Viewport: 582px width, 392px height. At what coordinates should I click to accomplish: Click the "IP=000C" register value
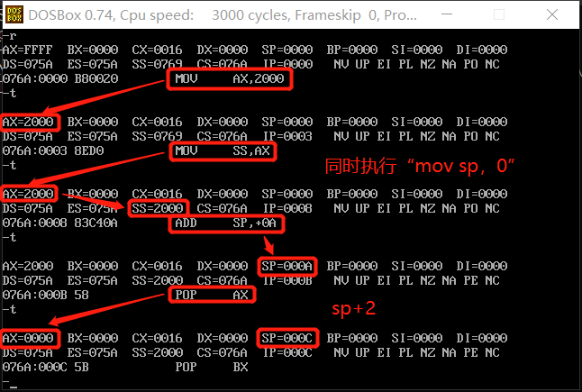[287, 352]
